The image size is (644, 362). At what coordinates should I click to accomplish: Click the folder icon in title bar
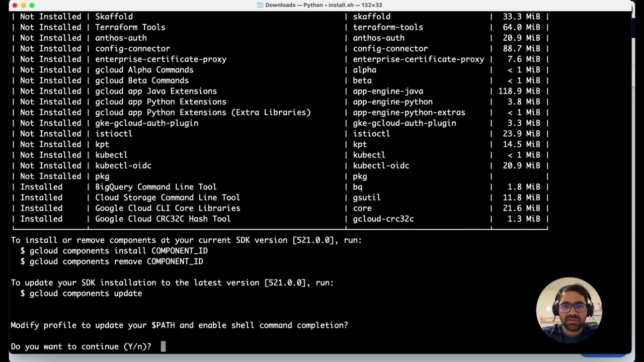(260, 5)
